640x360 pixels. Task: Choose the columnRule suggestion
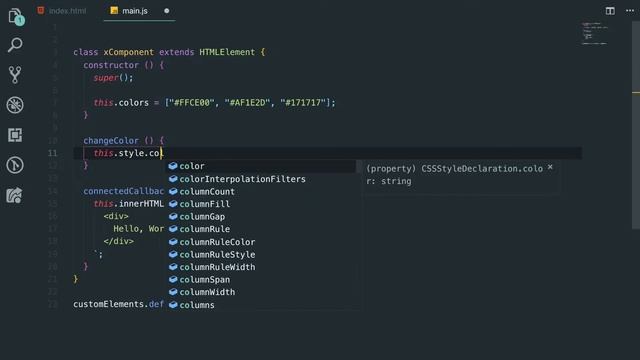click(262, 229)
